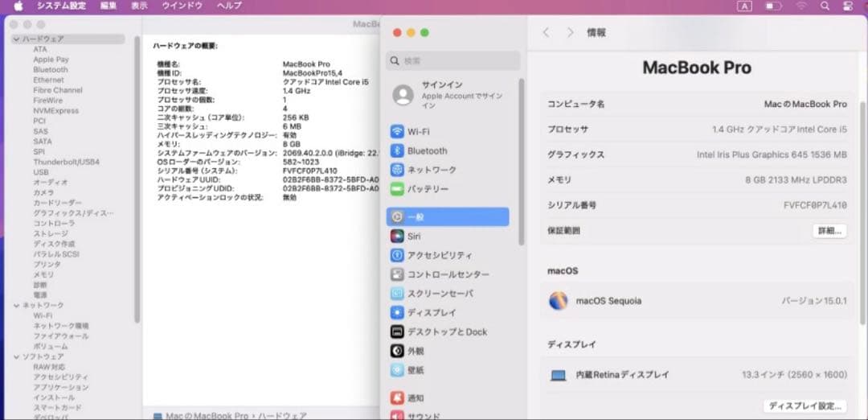Open アクセシビリティ settings icon
868x420 pixels.
(x=397, y=255)
